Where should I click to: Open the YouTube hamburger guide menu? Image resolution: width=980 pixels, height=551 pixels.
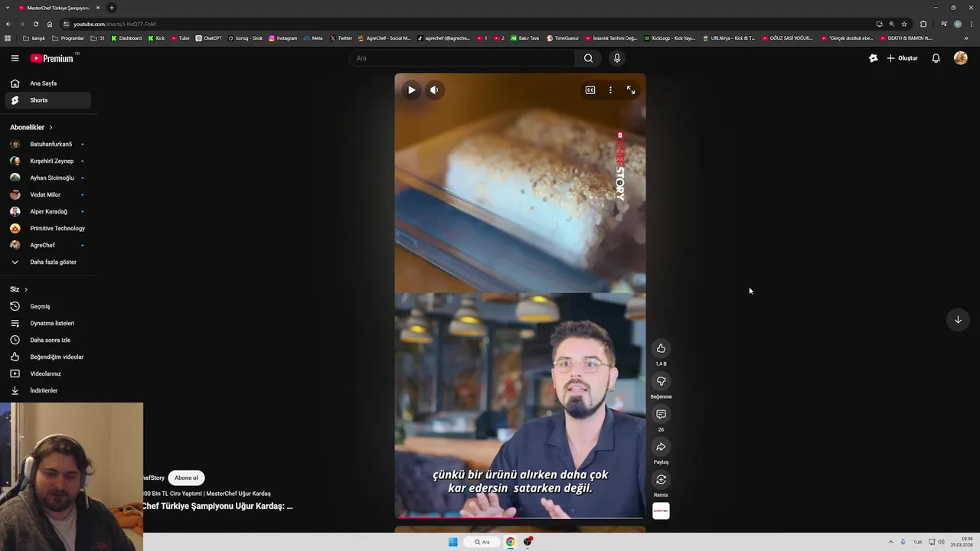click(15, 58)
